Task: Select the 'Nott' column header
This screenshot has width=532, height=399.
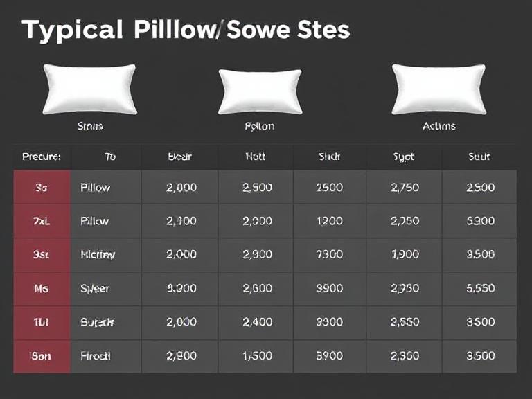Action: pyautogui.click(x=256, y=157)
